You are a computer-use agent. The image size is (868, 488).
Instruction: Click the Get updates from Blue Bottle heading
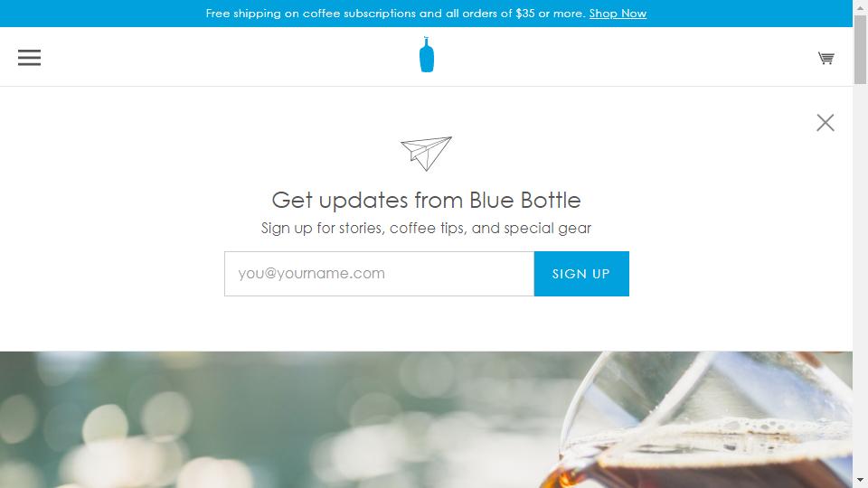(x=426, y=201)
